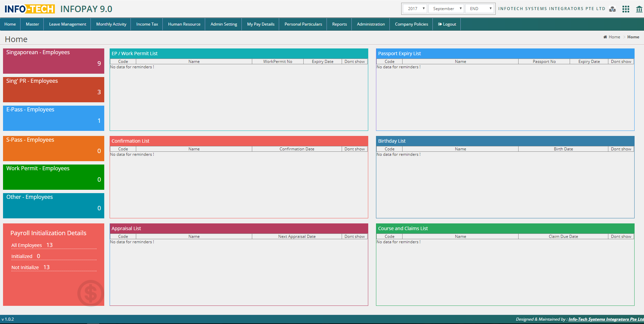This screenshot has width=644, height=324.
Task: Open the year 2017 dropdown
Action: click(x=415, y=9)
